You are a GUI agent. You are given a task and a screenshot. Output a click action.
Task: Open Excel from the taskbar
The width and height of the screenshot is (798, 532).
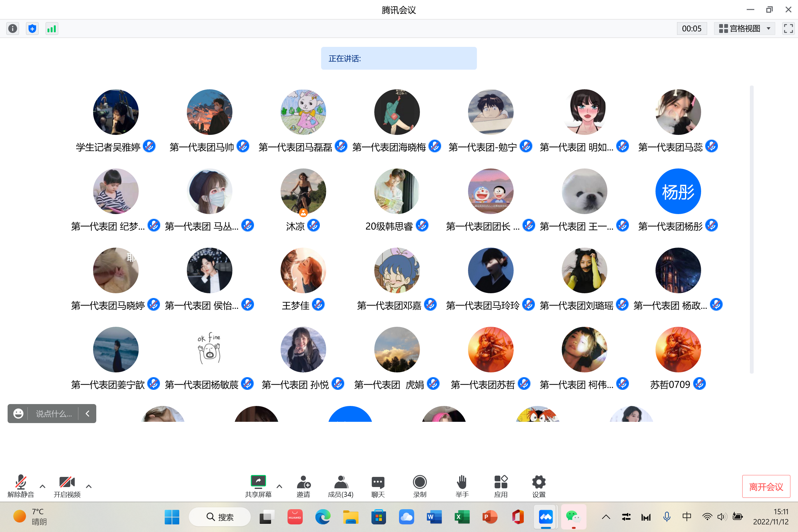(462, 517)
